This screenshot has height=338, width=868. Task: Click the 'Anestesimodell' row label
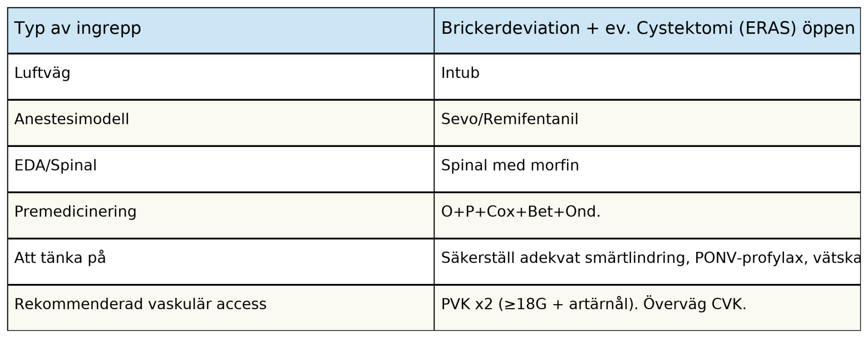(x=72, y=120)
